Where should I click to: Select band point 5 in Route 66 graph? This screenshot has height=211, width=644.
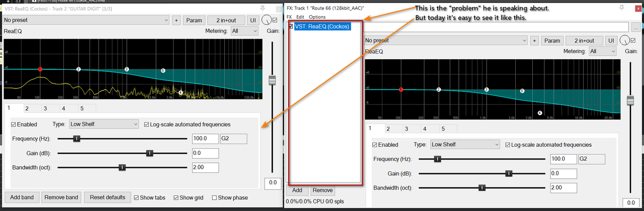[x=522, y=91]
